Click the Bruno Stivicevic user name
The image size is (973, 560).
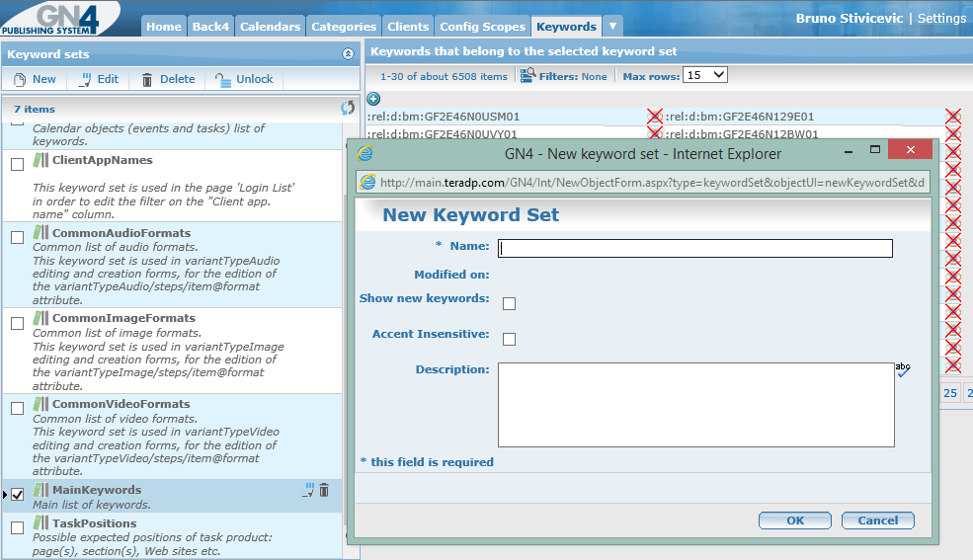tap(849, 18)
